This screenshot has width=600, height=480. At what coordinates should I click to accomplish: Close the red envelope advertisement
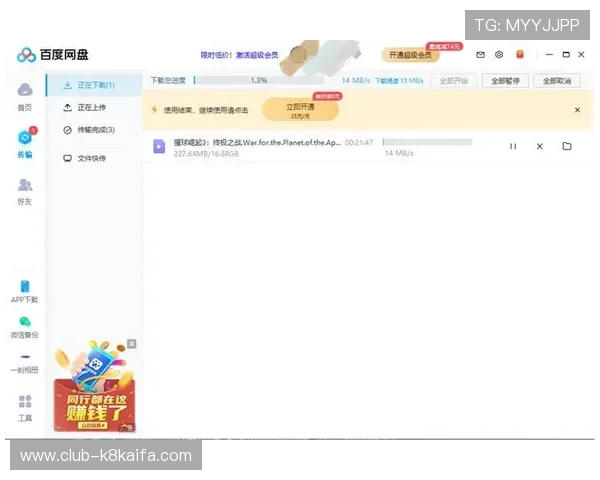132,344
